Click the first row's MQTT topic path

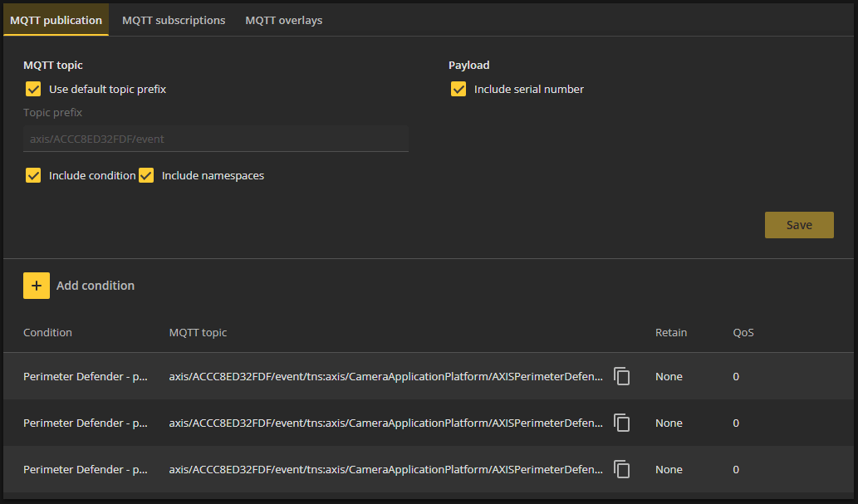pyautogui.click(x=385, y=376)
